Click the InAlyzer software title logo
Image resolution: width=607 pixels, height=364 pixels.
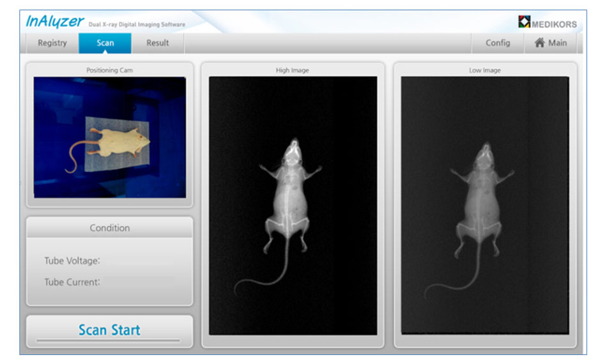(x=54, y=22)
